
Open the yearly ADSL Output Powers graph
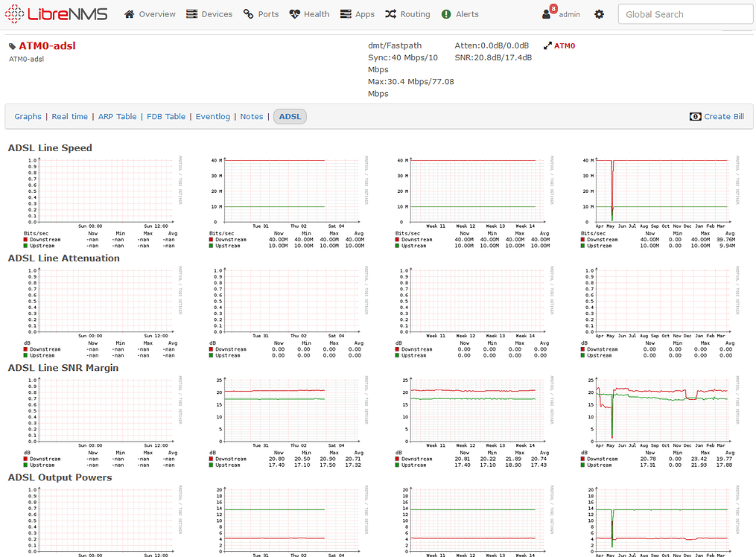point(660,521)
